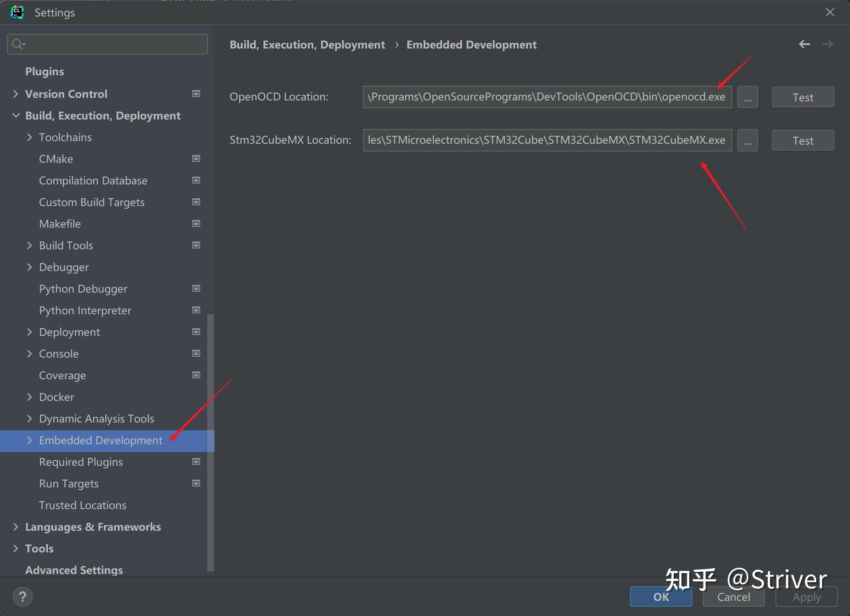This screenshot has height=616, width=850.
Task: Click project-level icon beside Python Interpreter
Action: (x=196, y=310)
